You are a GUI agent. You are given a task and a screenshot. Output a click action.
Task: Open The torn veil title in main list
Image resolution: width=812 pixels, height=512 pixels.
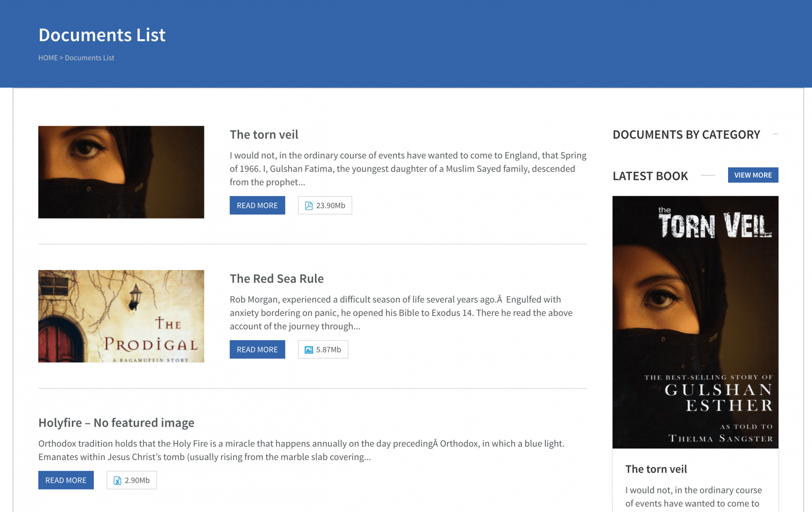(264, 135)
